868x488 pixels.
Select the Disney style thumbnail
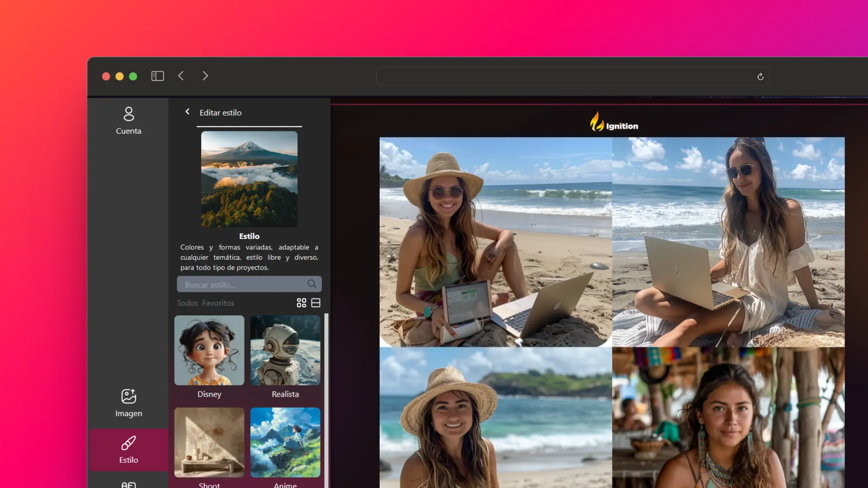[209, 350]
